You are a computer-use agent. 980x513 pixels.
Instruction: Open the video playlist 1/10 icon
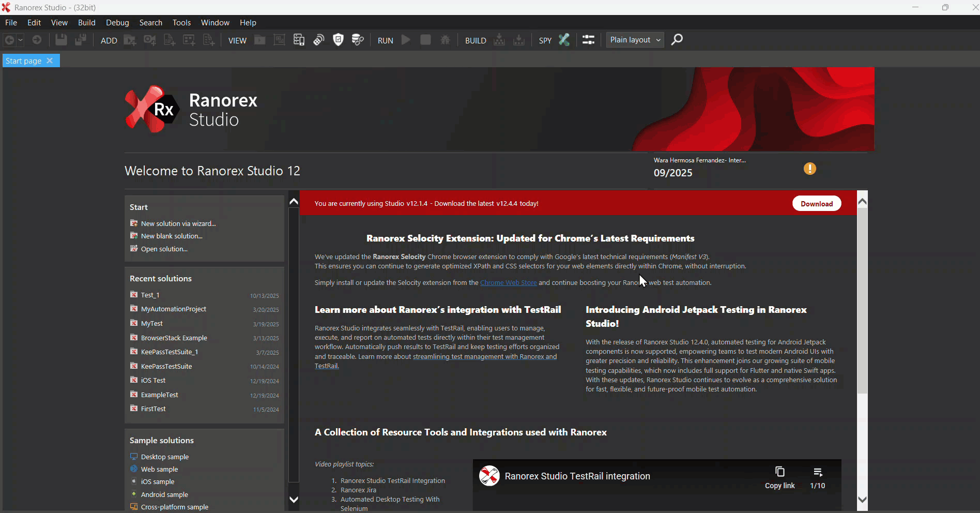(818, 477)
